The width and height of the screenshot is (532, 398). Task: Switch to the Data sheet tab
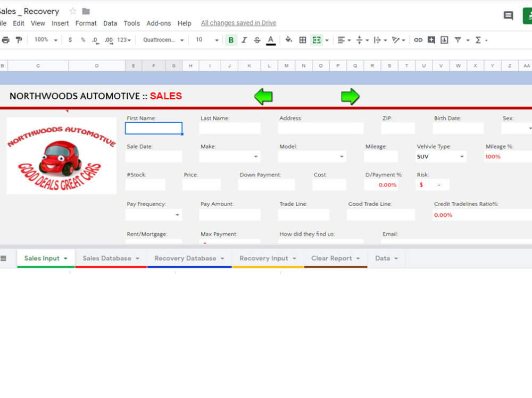386,258
